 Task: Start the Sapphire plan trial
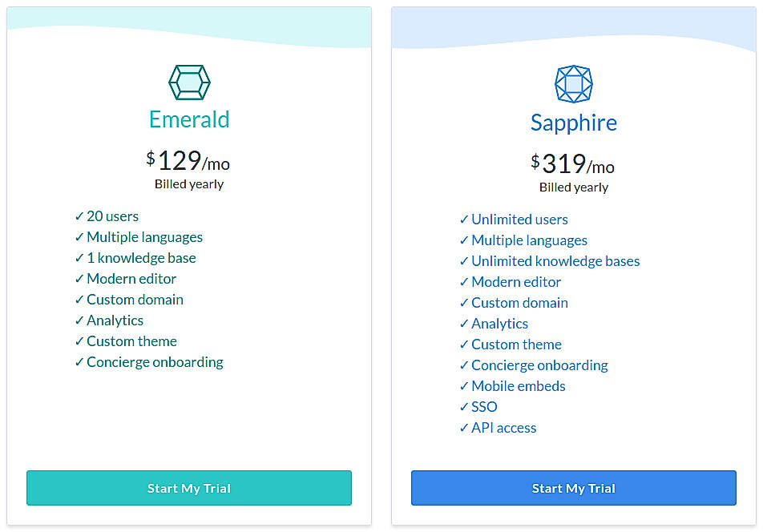pyautogui.click(x=574, y=488)
